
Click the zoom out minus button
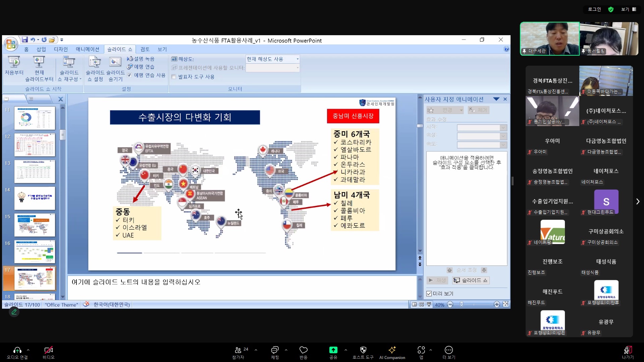click(x=450, y=304)
